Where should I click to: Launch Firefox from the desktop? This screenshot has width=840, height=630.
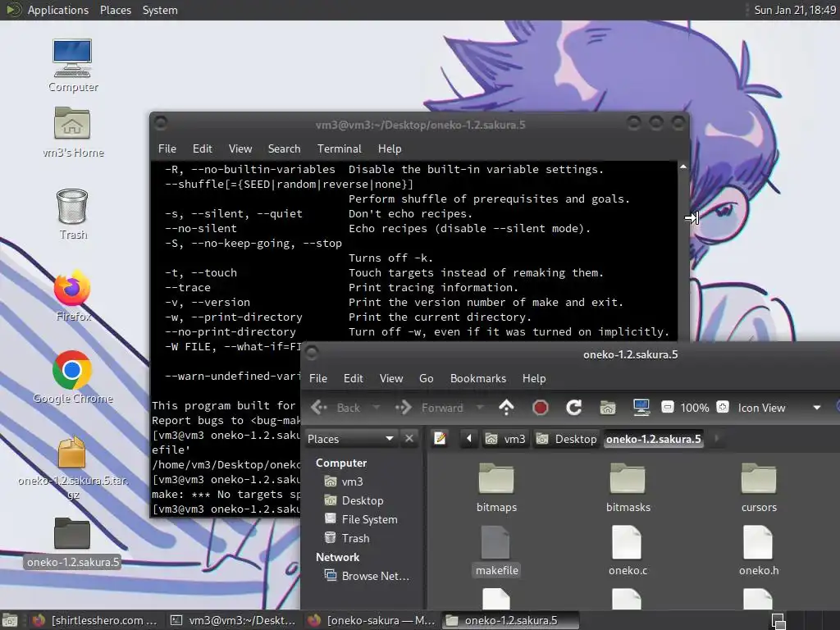[x=72, y=295]
